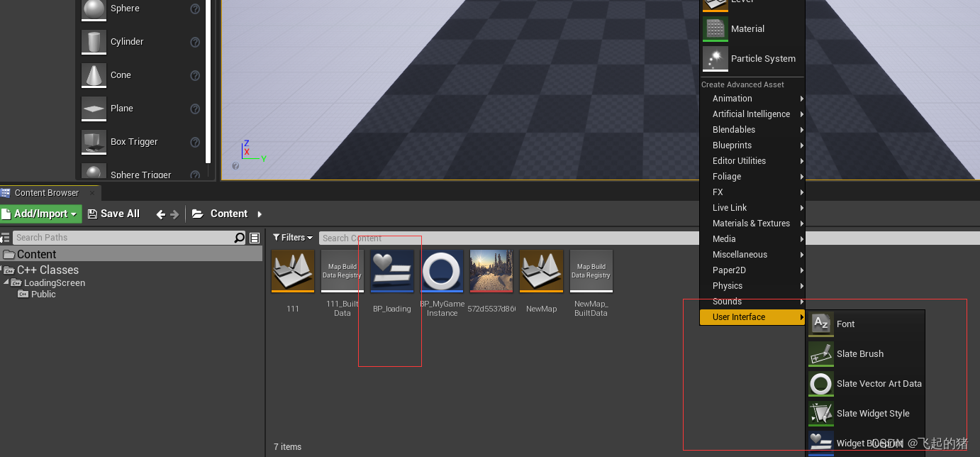Image resolution: width=980 pixels, height=457 pixels.
Task: Click the "7 items" status text
Action: (x=287, y=447)
